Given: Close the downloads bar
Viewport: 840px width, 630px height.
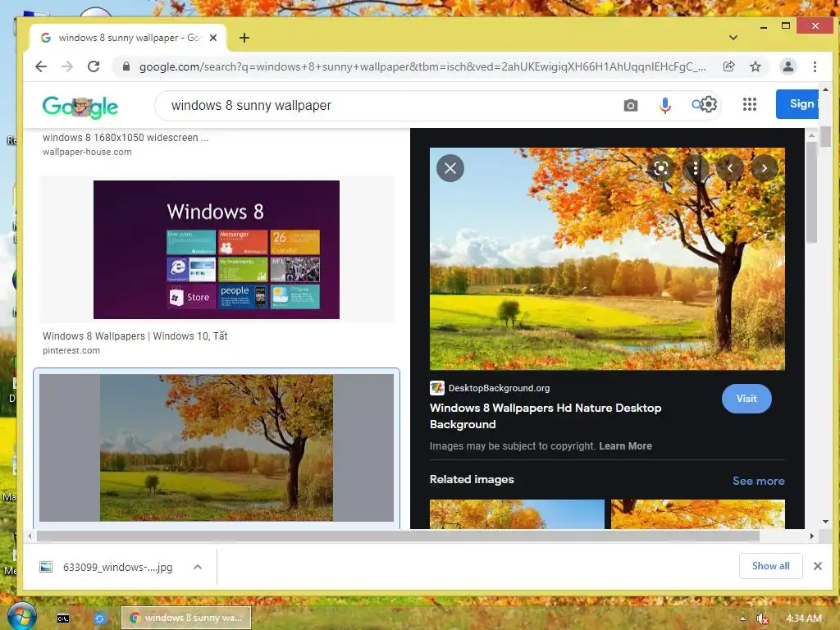Looking at the screenshot, I should [x=818, y=566].
